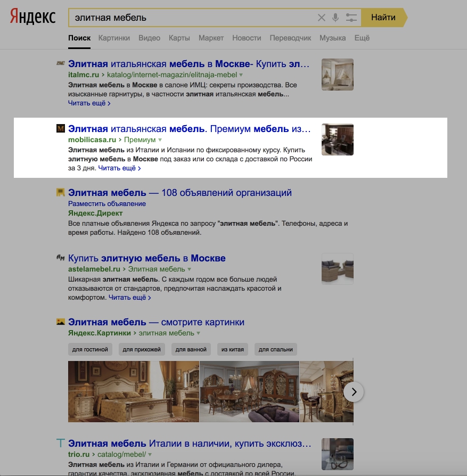Click Читать ещё under italmc.ru snippet

click(89, 103)
